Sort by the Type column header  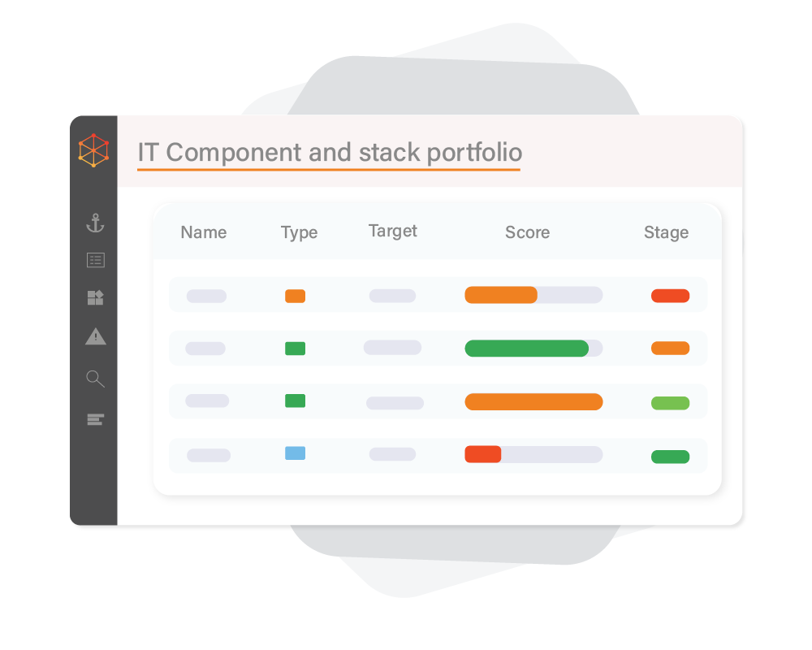click(299, 232)
